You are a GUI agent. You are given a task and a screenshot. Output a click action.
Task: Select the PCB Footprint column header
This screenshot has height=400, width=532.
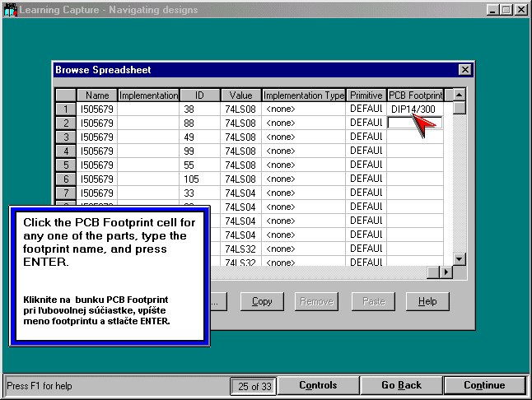click(415, 95)
